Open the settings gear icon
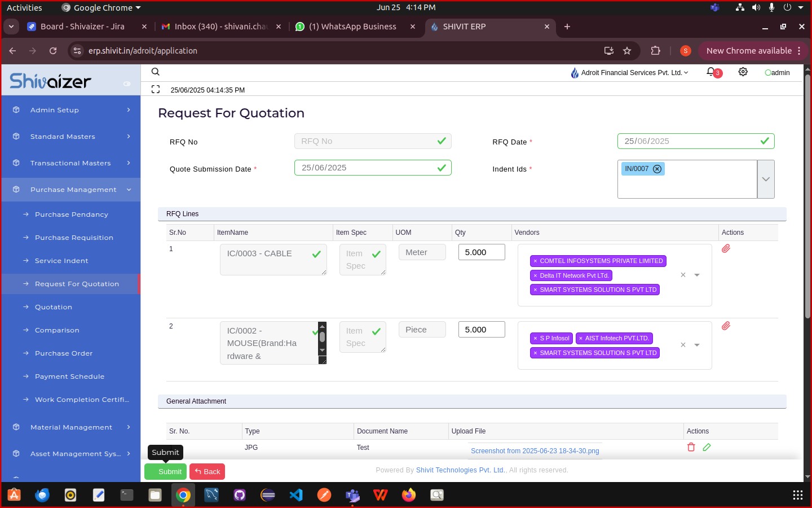The height and width of the screenshot is (508, 812). [743, 72]
